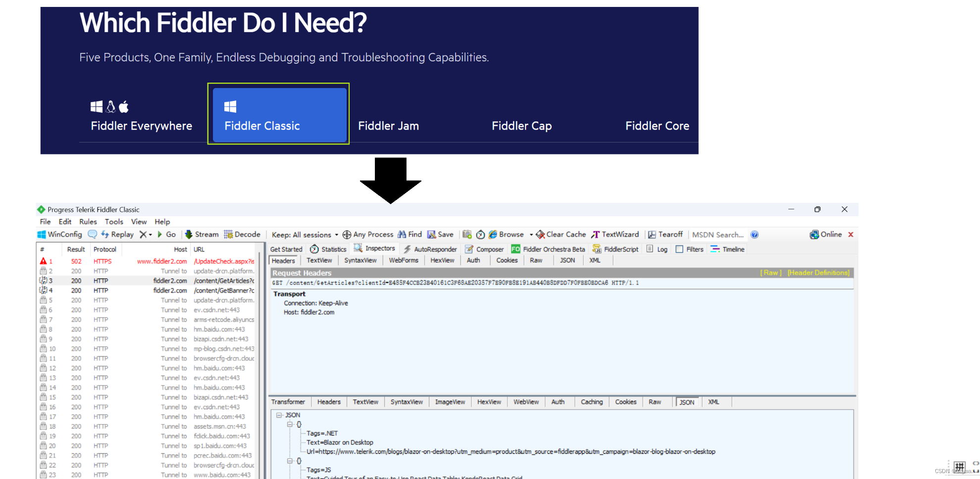Click the [Raw] link in Request Headers
This screenshot has width=980, height=479.
(x=771, y=273)
